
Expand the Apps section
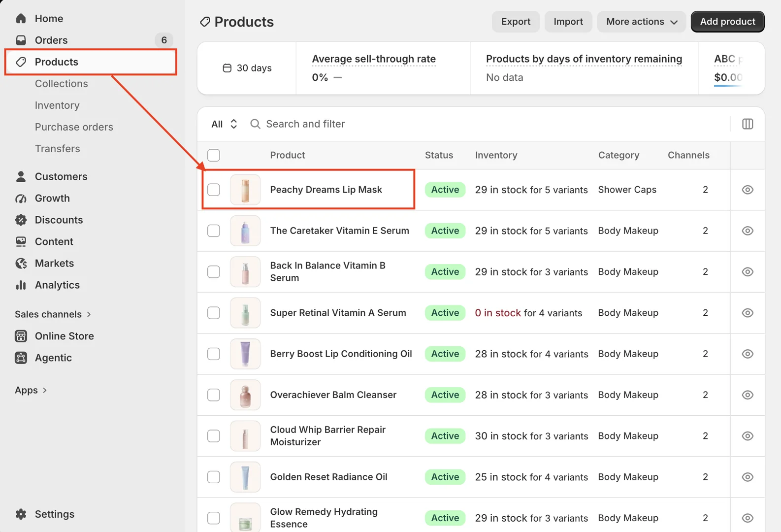[31, 390]
